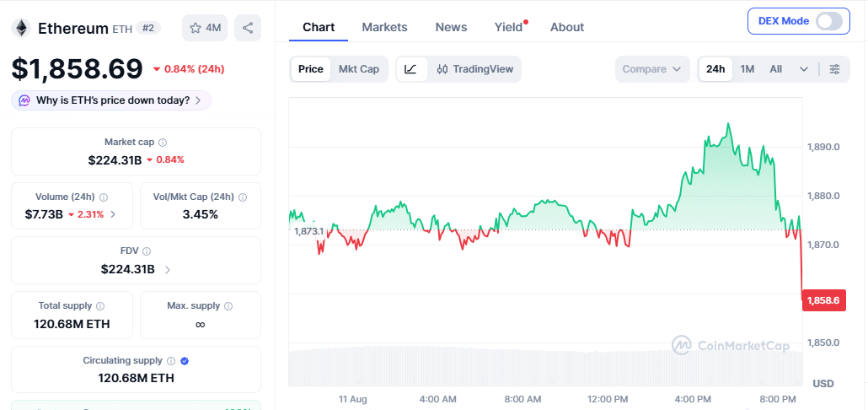Expand more time range options chevron
Image resolution: width=868 pixels, height=410 pixels.
pos(804,69)
